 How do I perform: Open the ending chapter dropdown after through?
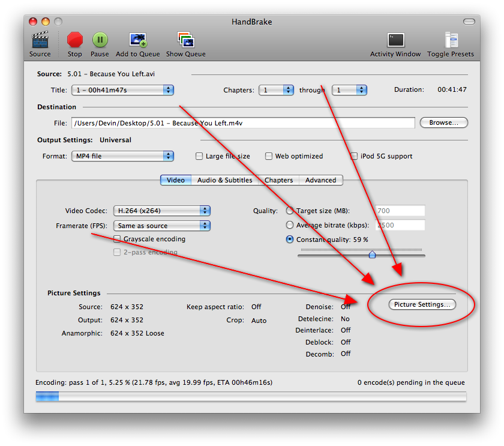[349, 90]
